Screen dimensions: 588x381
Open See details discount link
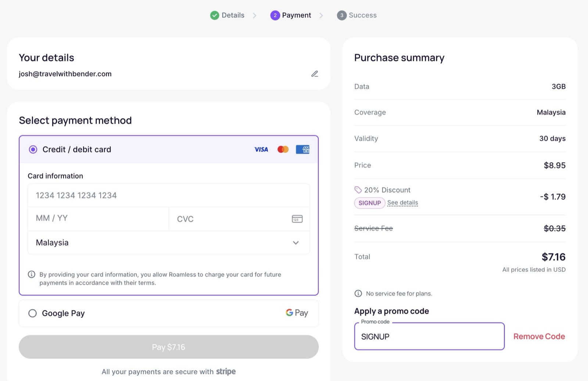[x=402, y=203]
